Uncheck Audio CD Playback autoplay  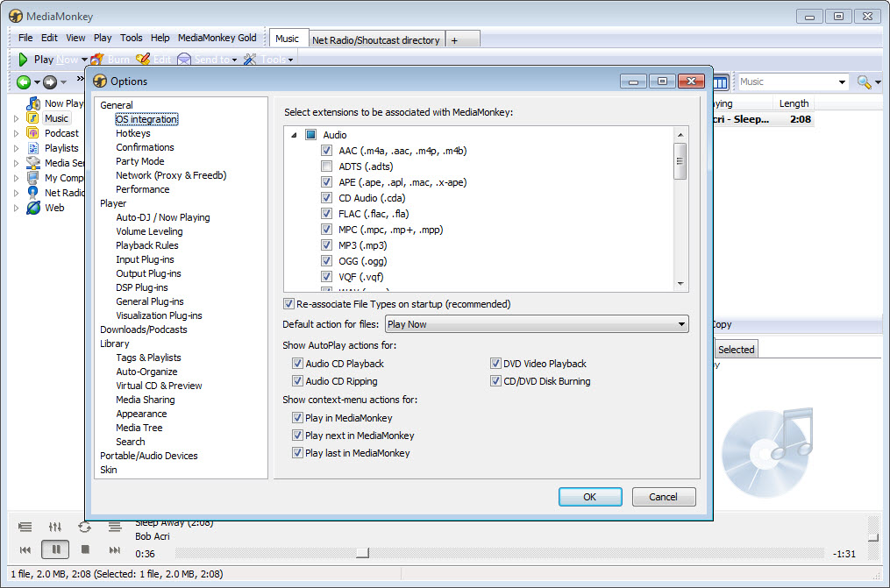point(297,364)
